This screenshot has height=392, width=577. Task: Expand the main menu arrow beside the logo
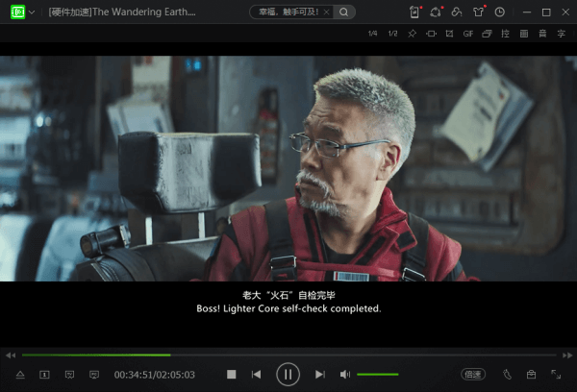[32, 12]
